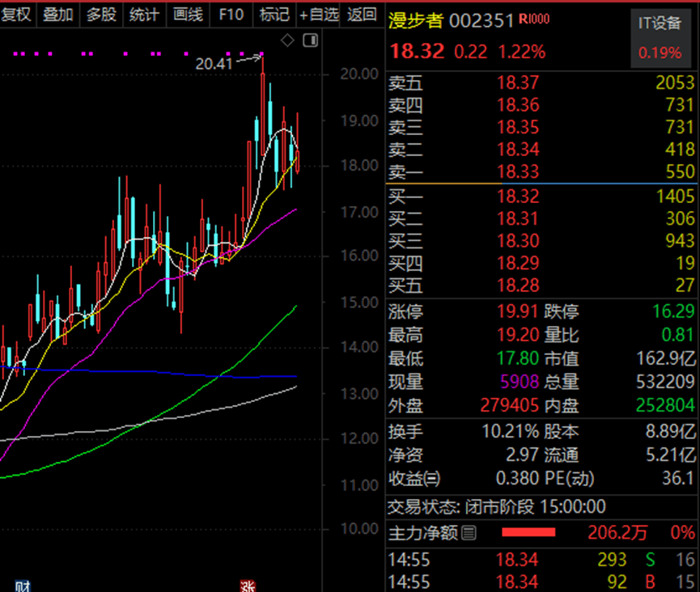Click the 返回 back button
The image size is (700, 592).
(362, 15)
